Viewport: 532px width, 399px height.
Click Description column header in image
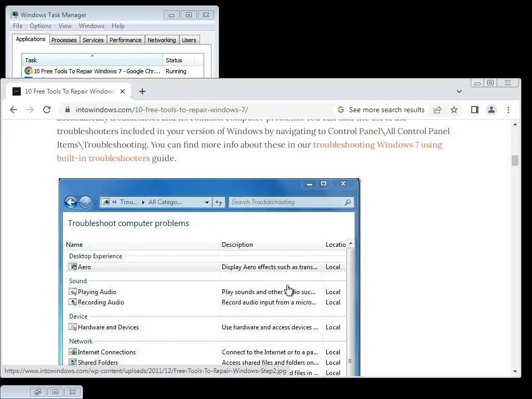pos(237,245)
